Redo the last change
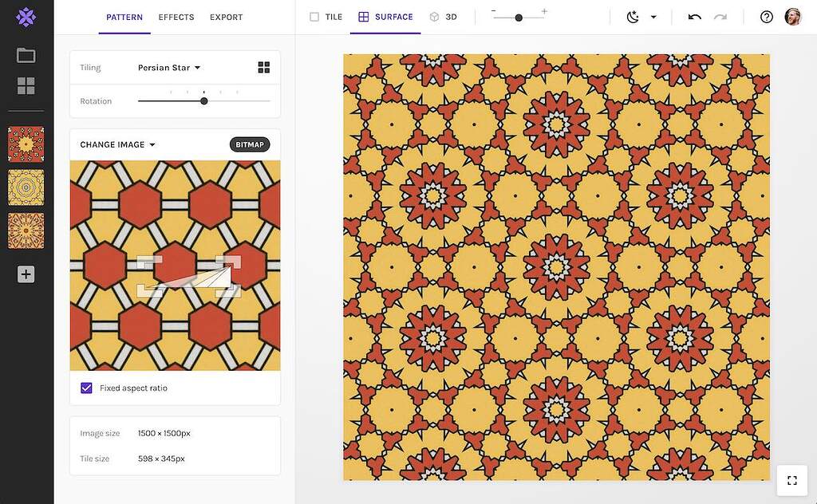 coord(720,17)
